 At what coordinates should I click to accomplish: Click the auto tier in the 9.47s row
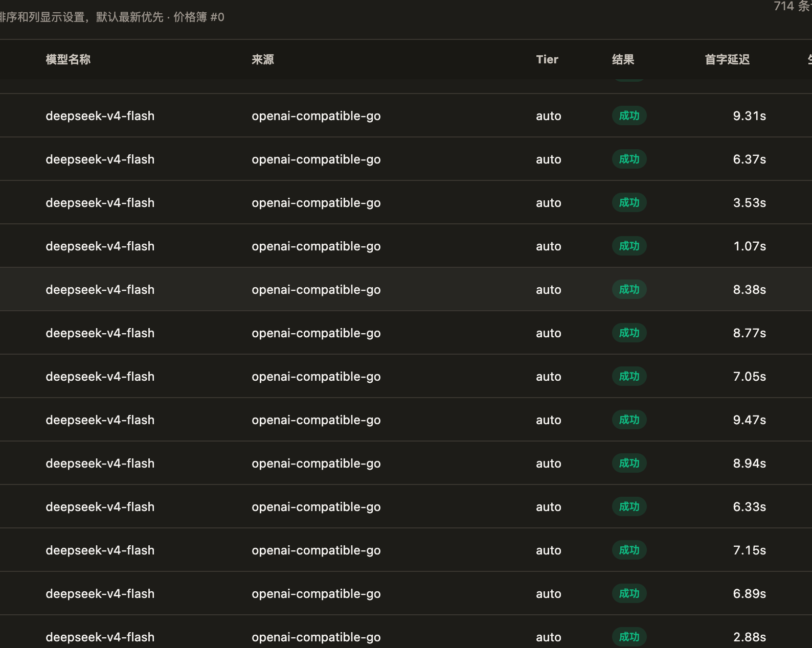click(x=549, y=420)
